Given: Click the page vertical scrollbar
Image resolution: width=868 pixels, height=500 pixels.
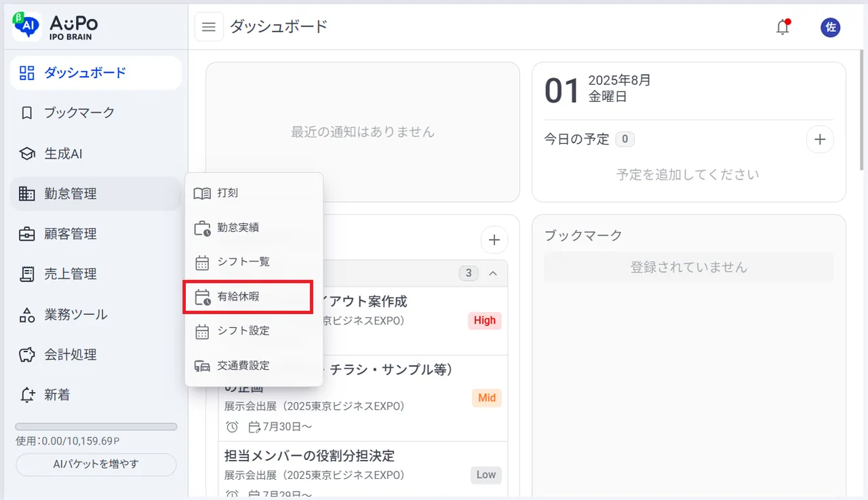Looking at the screenshot, I should pyautogui.click(x=863, y=109).
